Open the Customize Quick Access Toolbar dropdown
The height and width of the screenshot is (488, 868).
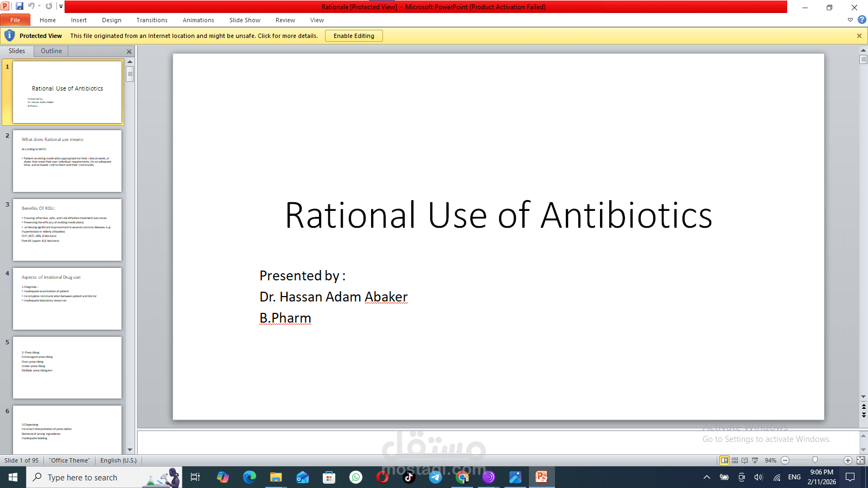[61, 7]
